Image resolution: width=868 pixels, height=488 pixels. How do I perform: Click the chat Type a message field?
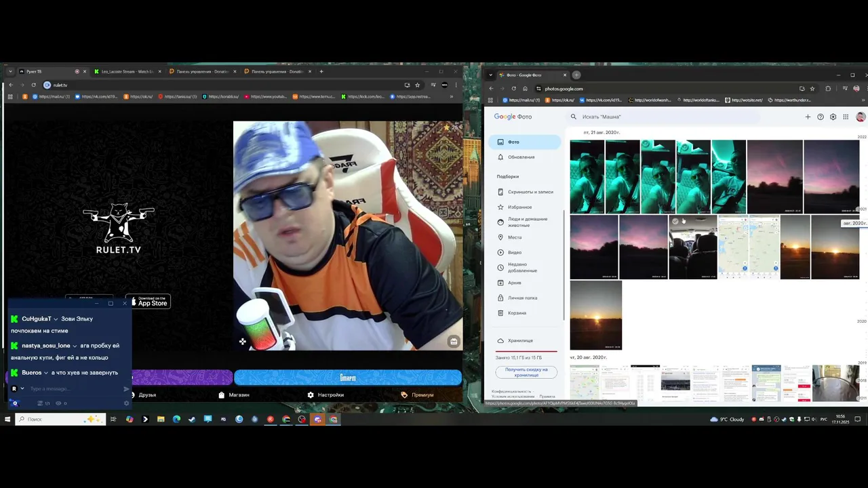(x=75, y=388)
